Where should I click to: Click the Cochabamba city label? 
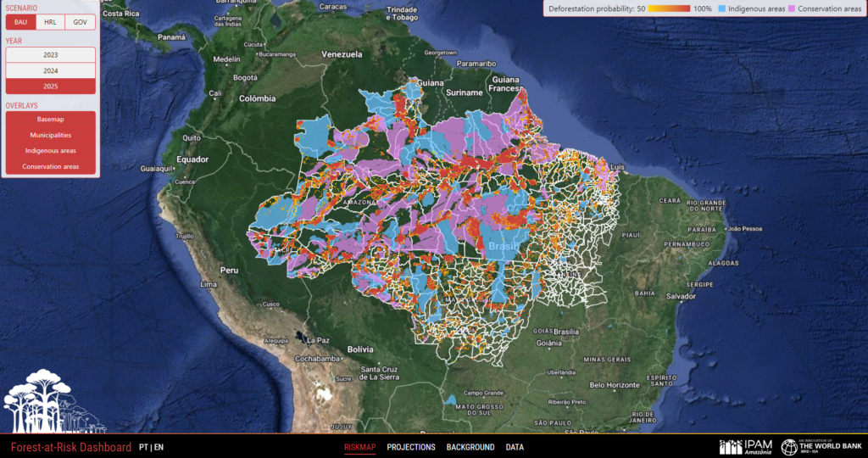(x=317, y=358)
